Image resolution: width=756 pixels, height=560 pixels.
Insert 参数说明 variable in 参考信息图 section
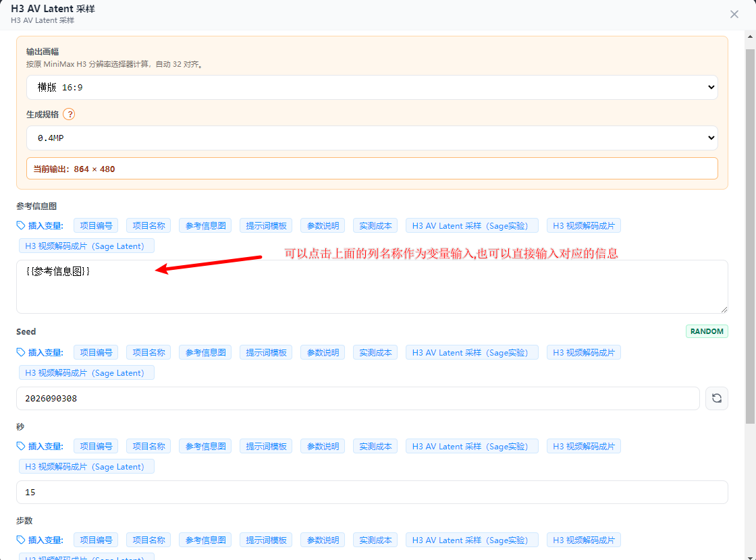coord(323,225)
